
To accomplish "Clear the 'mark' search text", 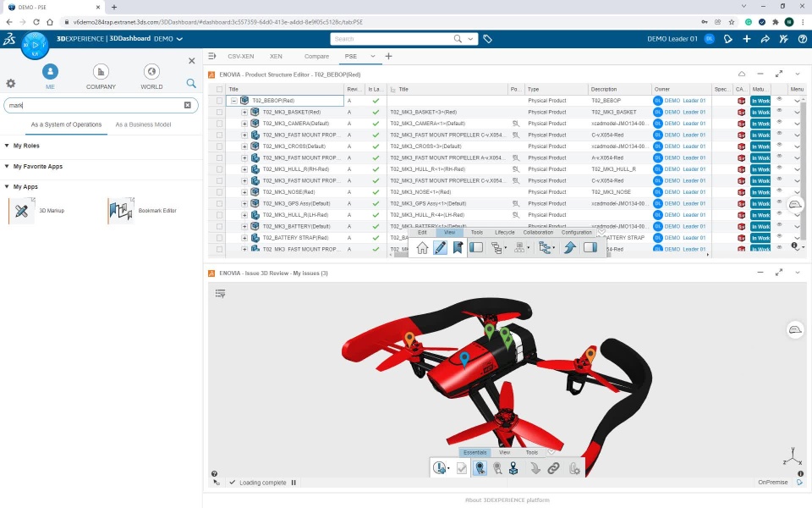I will pos(188,105).
